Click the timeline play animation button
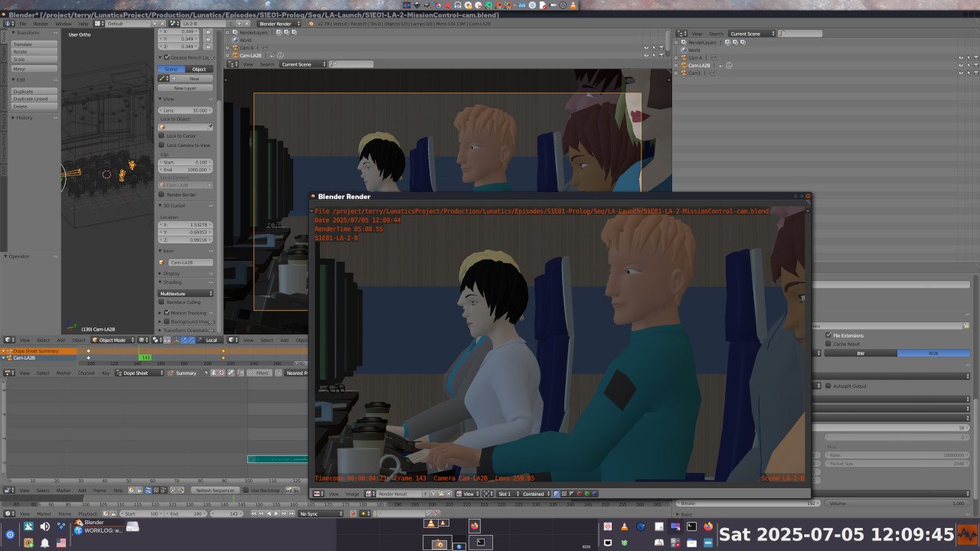Screen dimensions: 980x551 [276, 514]
